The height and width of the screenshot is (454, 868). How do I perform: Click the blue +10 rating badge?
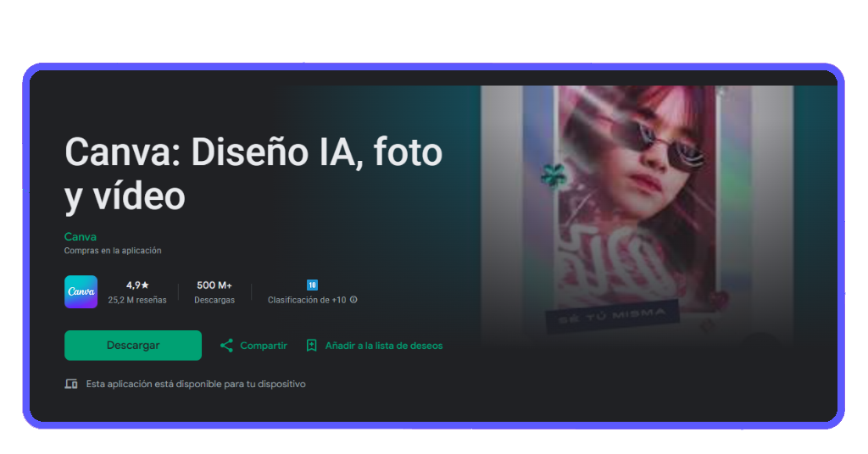point(312,285)
